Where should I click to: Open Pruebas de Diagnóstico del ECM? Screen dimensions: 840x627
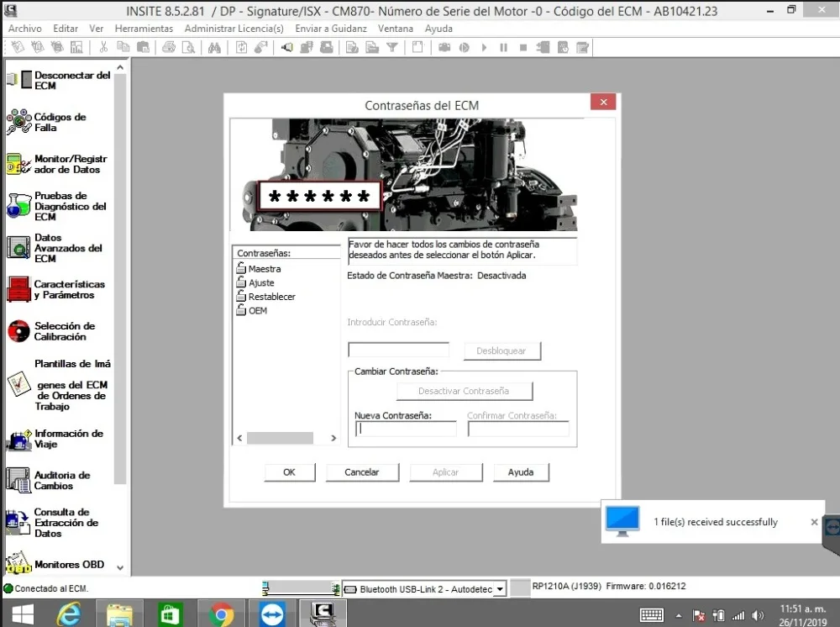coord(57,206)
